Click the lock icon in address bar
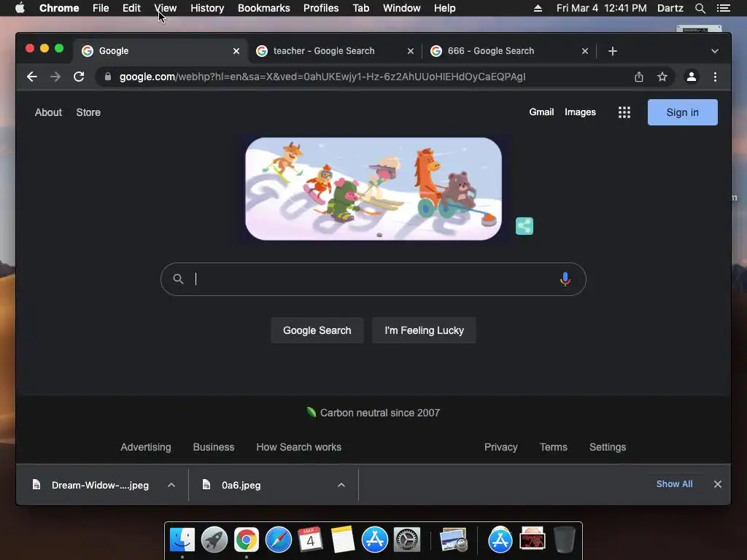747x560 pixels. point(108,77)
